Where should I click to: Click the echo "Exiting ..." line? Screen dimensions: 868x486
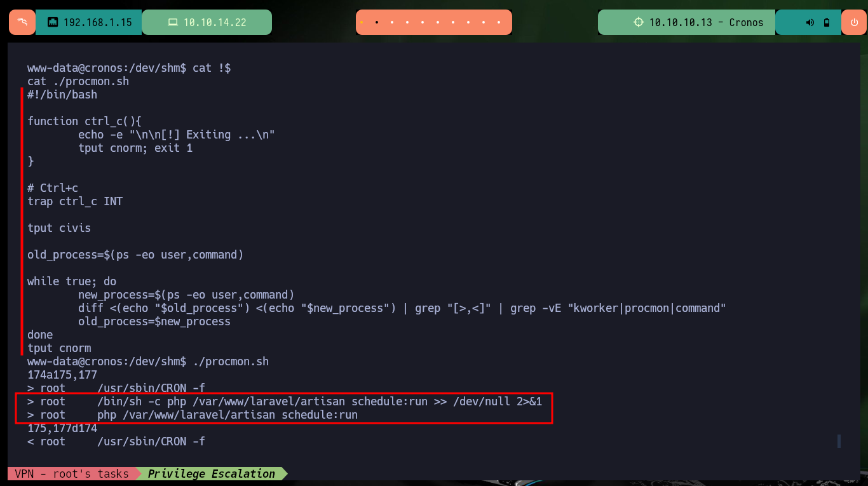pyautogui.click(x=177, y=135)
